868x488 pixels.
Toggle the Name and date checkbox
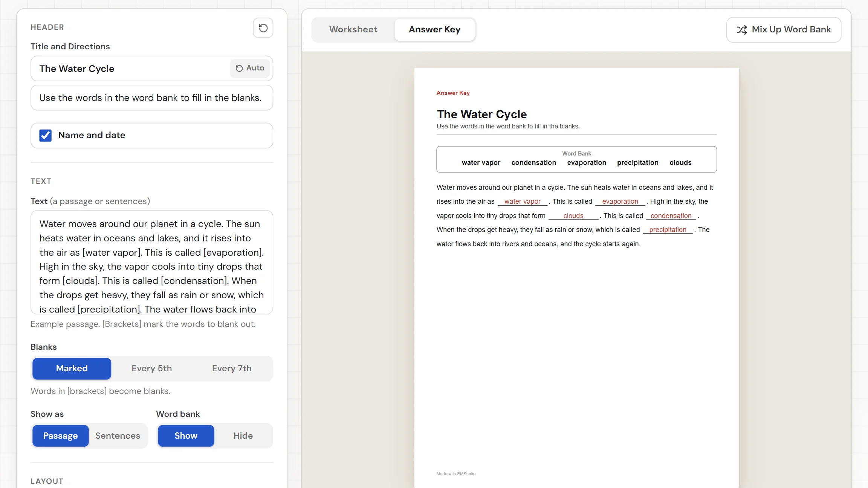click(x=46, y=136)
